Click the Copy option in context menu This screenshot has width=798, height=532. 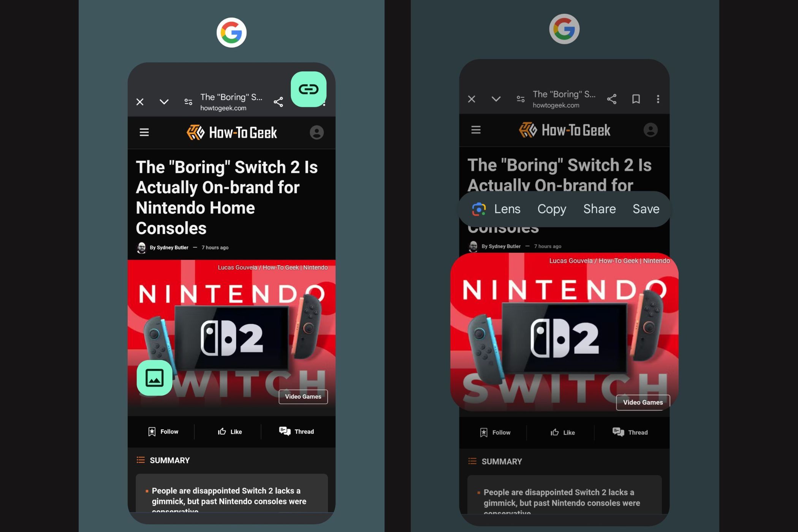552,209
